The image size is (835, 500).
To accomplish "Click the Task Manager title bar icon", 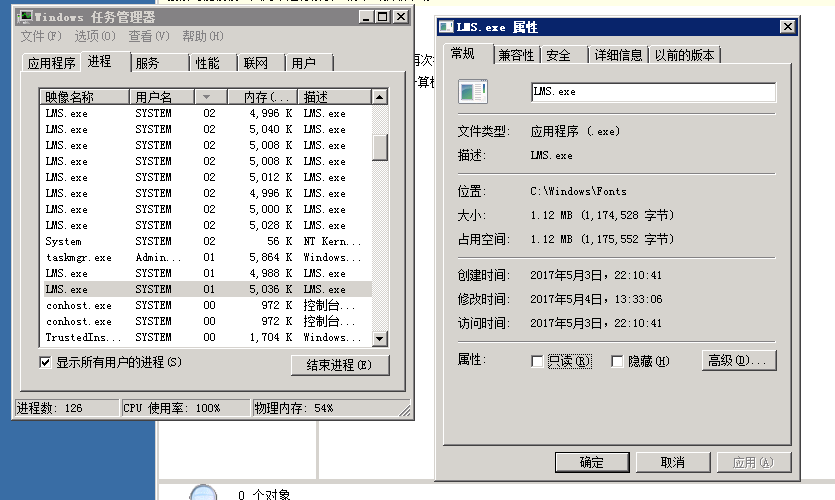I will (x=24, y=17).
